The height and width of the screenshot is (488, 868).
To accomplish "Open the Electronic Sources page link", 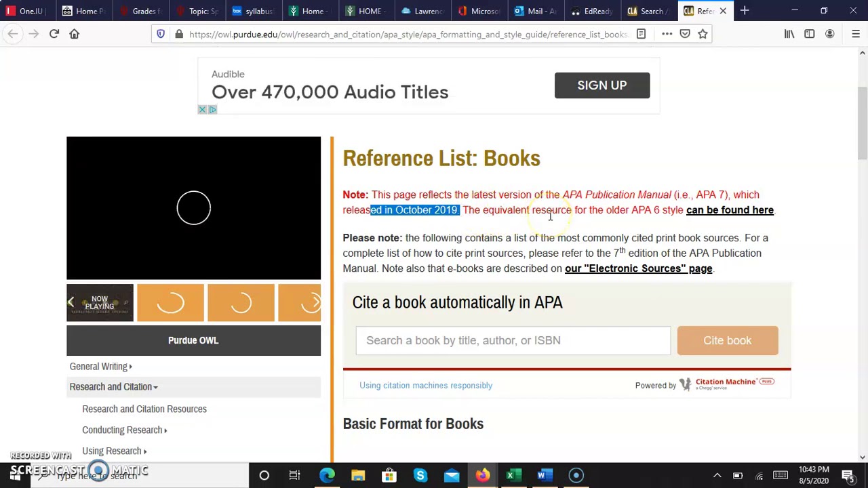I will click(x=638, y=268).
